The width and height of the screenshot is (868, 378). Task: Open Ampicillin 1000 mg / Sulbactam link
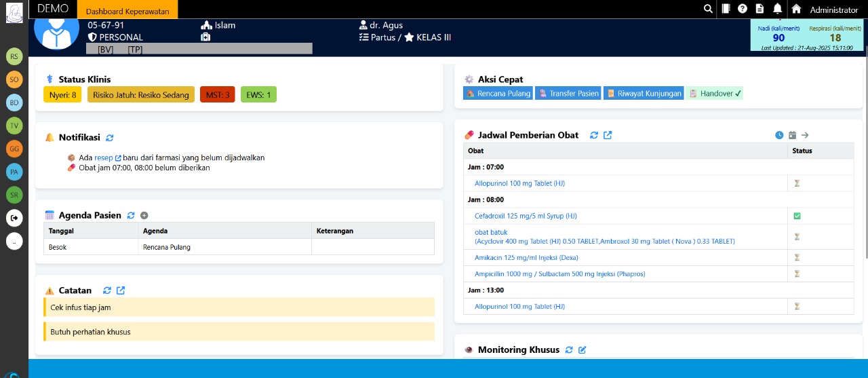560,274
